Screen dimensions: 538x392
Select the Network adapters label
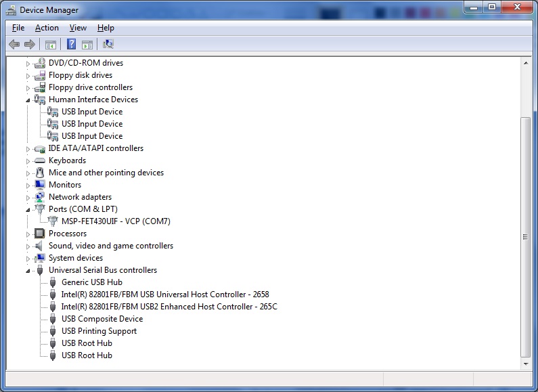[80, 197]
